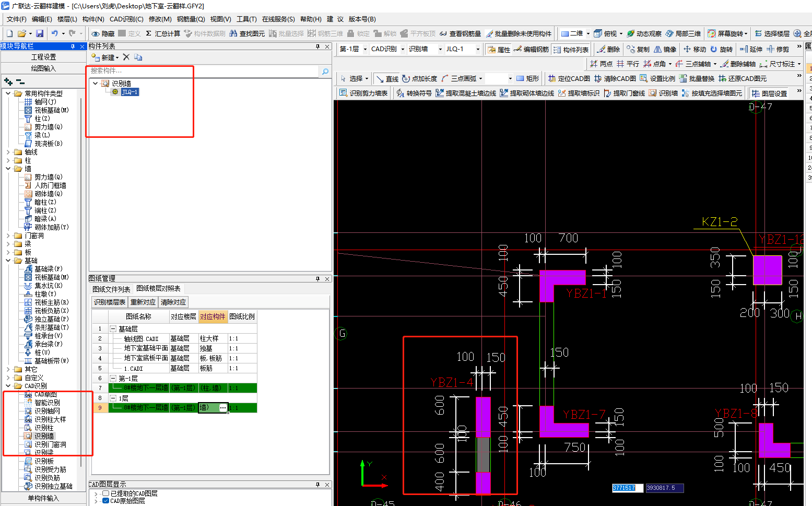
Task: Click 移动 move tool
Action: (x=695, y=49)
